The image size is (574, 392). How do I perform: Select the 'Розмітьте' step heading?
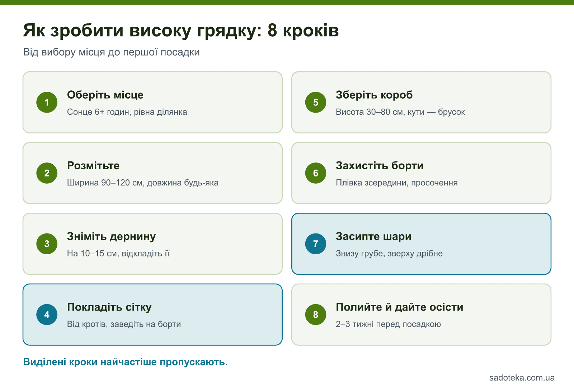pos(93,165)
